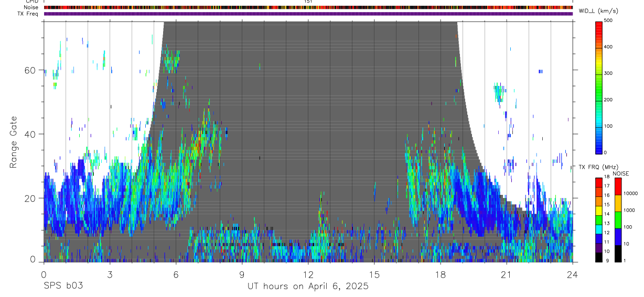The width and height of the screenshot is (644, 297).
Task: Click the '3' hour tick on the time axis
Action: (x=110, y=274)
